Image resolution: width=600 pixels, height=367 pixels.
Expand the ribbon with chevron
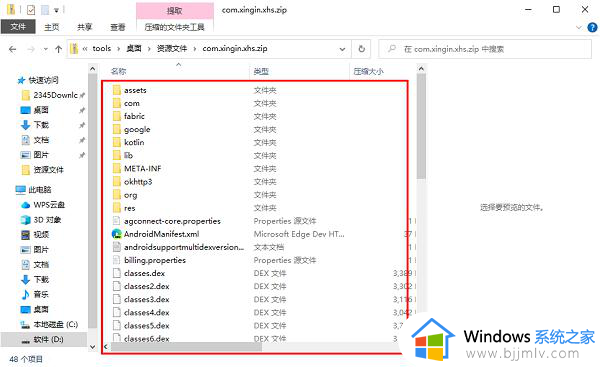(579, 28)
